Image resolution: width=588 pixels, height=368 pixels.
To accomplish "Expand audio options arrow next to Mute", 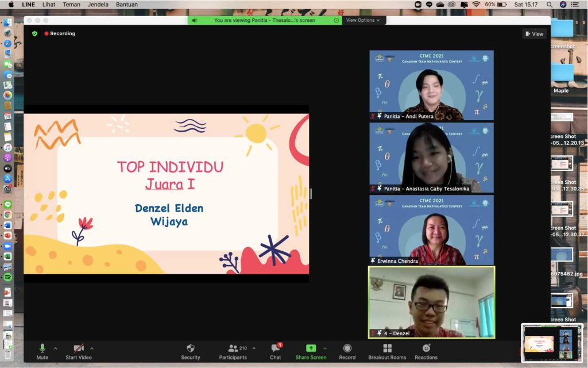I will (x=56, y=348).
